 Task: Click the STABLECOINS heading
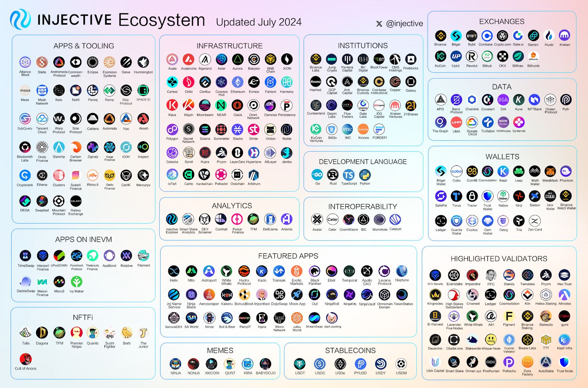(350, 350)
